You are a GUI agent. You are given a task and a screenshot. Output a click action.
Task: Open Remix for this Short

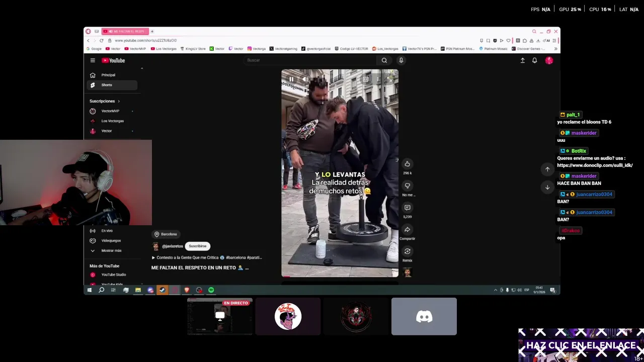pos(407,251)
